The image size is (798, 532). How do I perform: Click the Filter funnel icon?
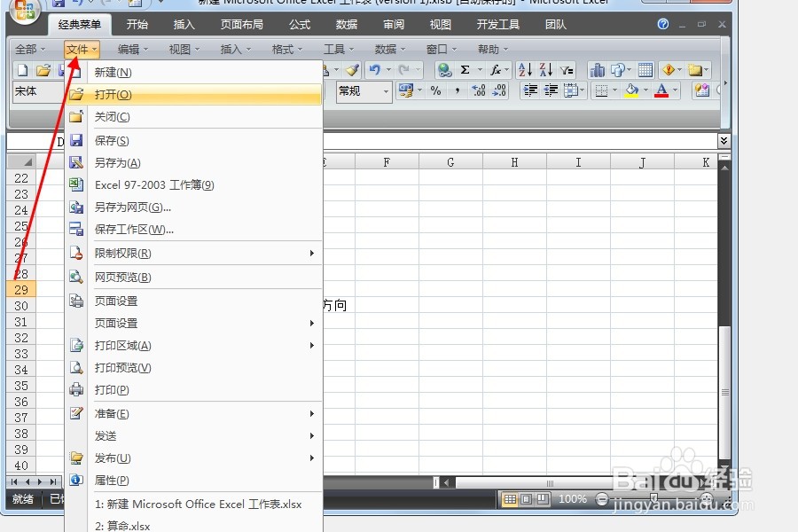click(567, 70)
